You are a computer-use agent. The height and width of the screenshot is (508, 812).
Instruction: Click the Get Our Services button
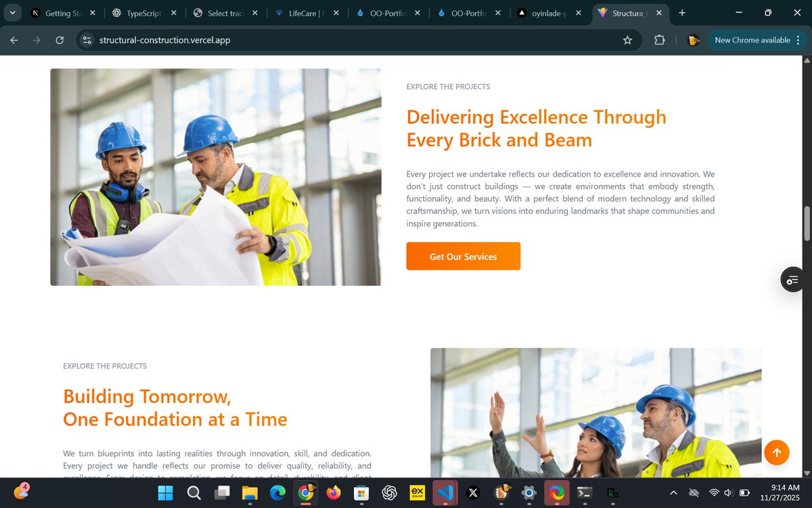click(x=463, y=256)
